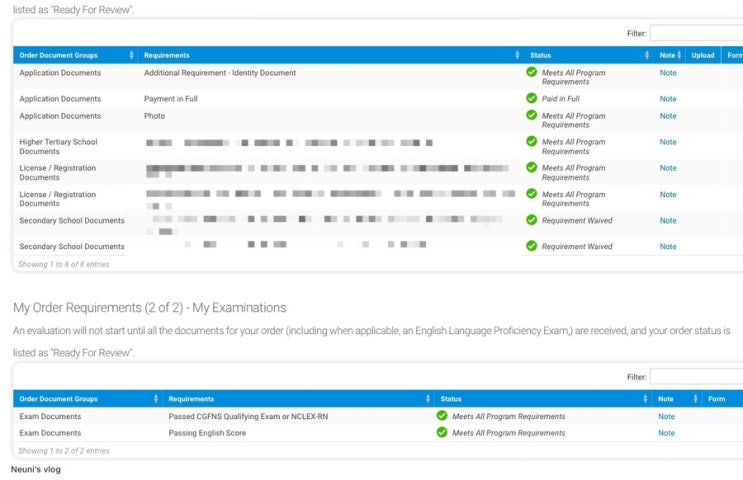Open Note link for Passed CGFNS Qualifying Exam
Image resolution: width=743 pixels, height=480 pixels.
666,416
